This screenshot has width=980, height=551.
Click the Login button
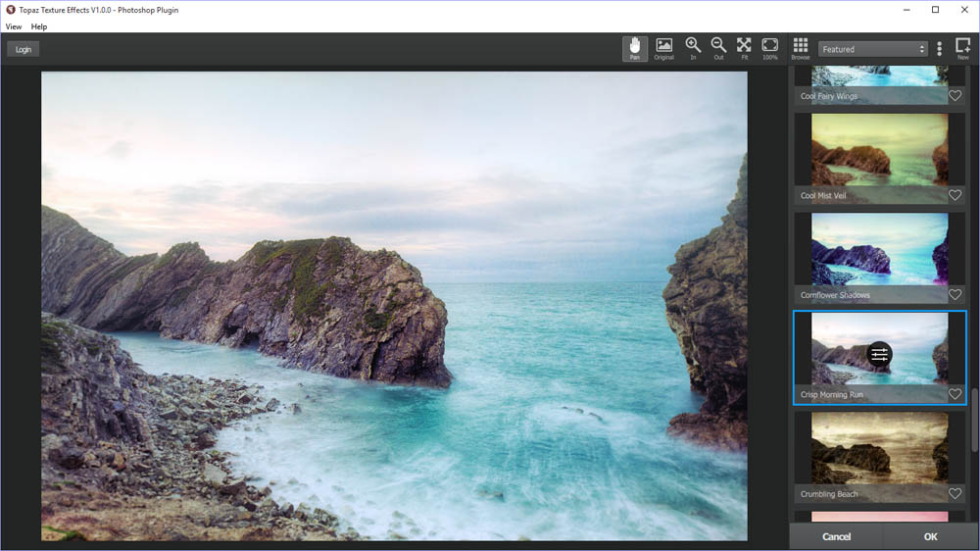24,49
